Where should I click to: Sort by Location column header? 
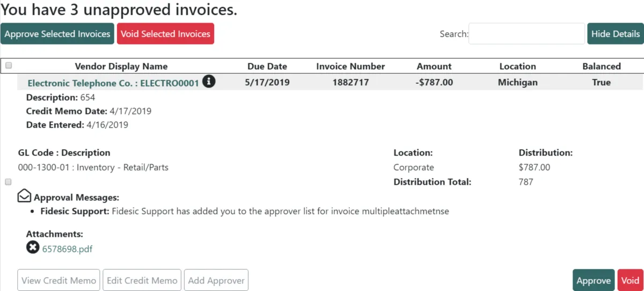tap(517, 67)
